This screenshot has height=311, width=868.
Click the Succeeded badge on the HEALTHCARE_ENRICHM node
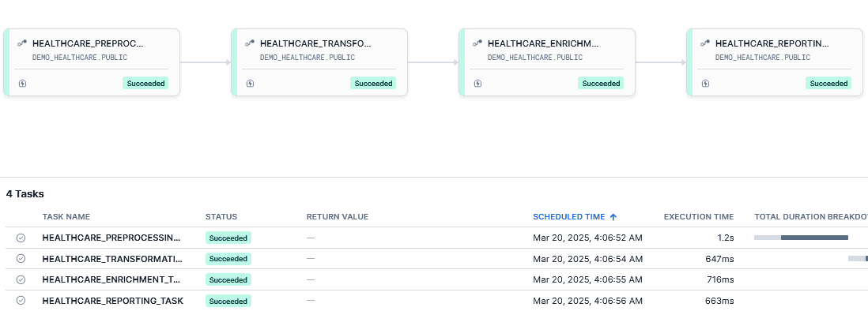coord(601,84)
